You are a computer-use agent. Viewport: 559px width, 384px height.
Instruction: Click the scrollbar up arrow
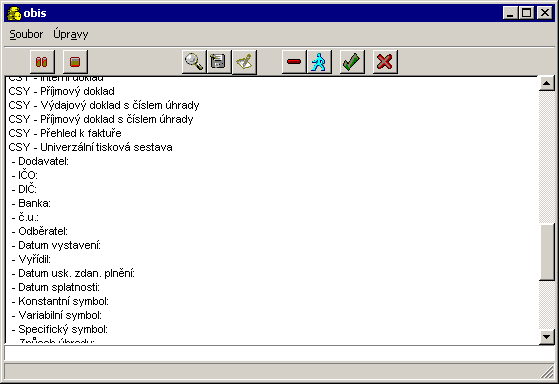[546, 83]
